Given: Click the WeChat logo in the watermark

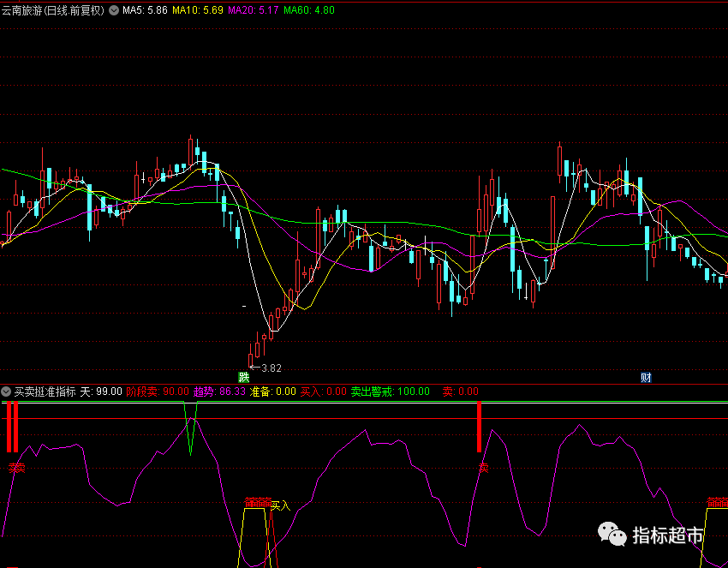Looking at the screenshot, I should (x=612, y=535).
